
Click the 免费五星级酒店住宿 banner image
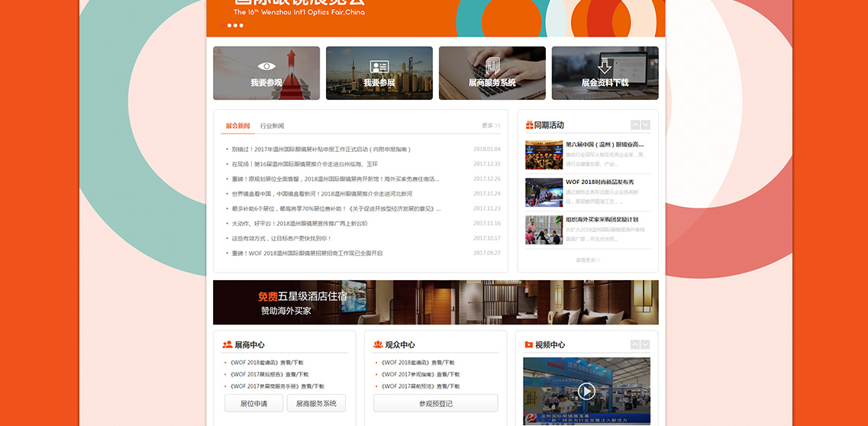(x=435, y=302)
